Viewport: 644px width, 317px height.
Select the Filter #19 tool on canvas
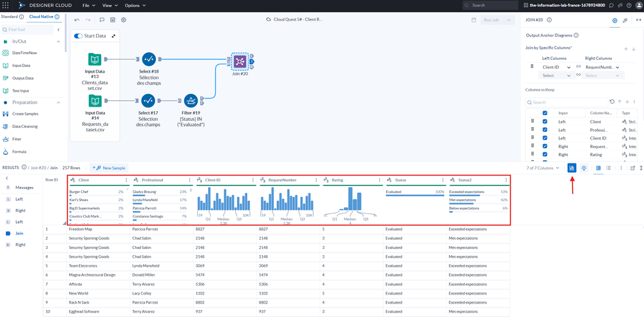tap(191, 100)
